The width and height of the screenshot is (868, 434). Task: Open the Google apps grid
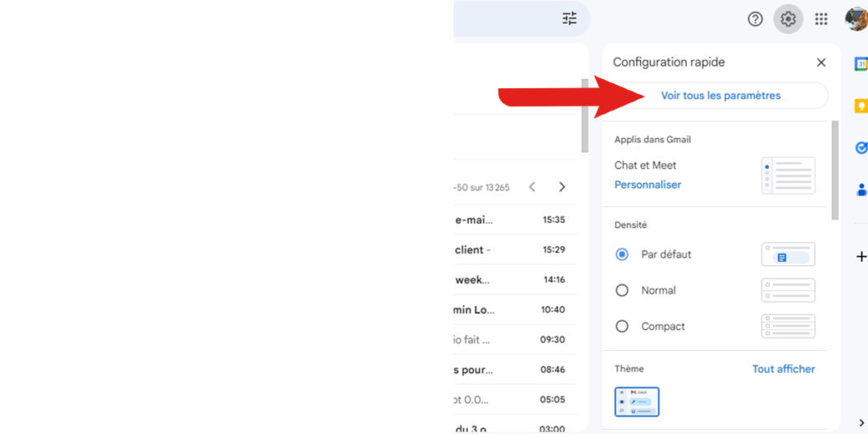click(x=821, y=19)
